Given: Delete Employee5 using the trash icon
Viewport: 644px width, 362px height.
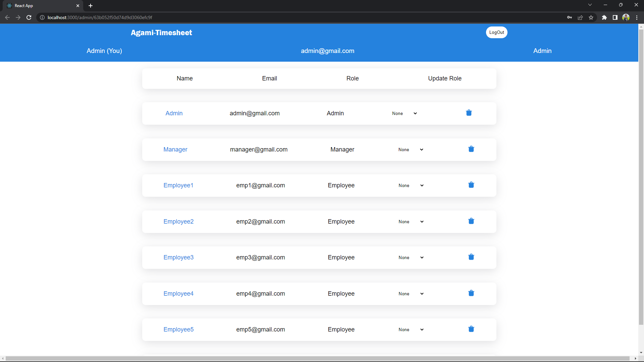Looking at the screenshot, I should (471, 329).
